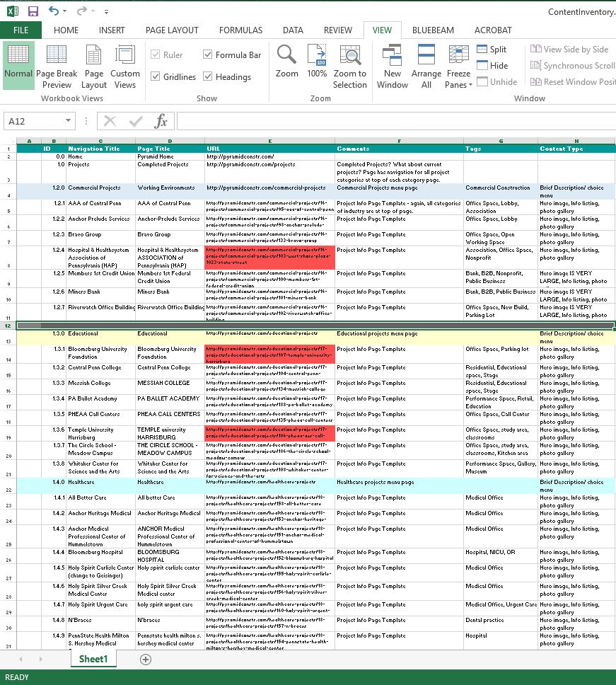Select the 1.4.0 Healthcare navigation cell
The image size is (616, 685).
101,485
